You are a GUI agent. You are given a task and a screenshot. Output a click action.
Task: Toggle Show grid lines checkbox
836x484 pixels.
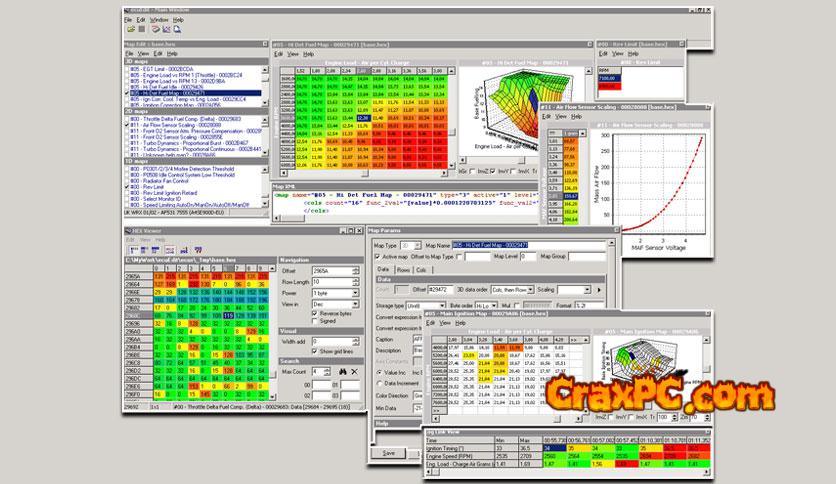coord(315,351)
